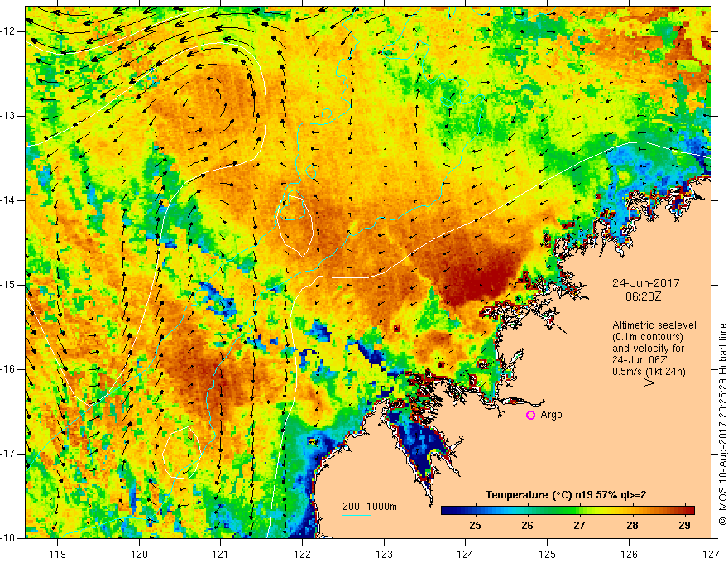Click latitude axis label '-12'
This screenshot has height=563, width=728.
point(9,31)
